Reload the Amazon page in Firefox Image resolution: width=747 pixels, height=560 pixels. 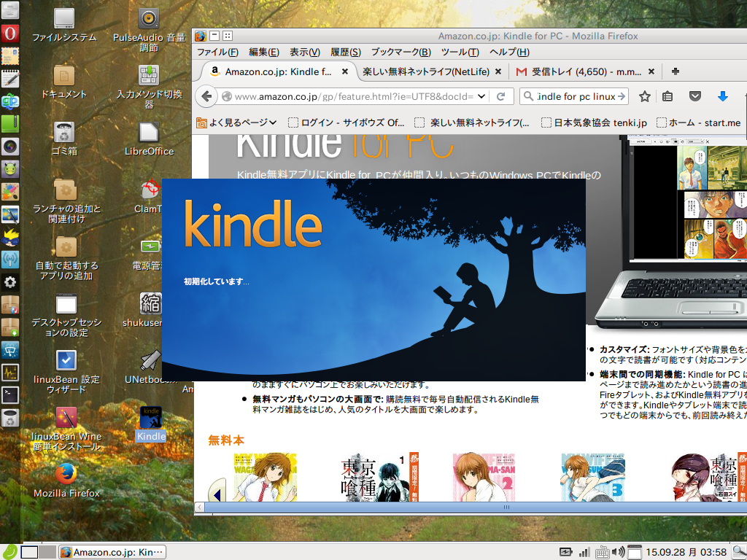pos(500,96)
